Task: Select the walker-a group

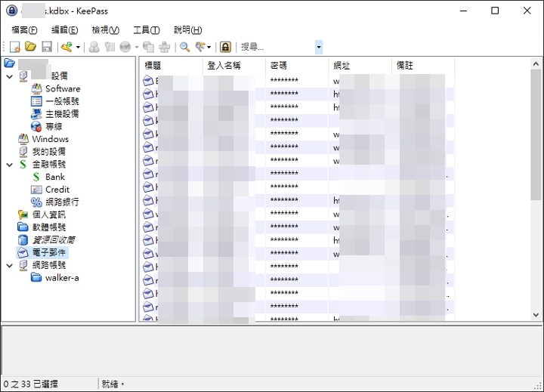Action: pyautogui.click(x=62, y=278)
